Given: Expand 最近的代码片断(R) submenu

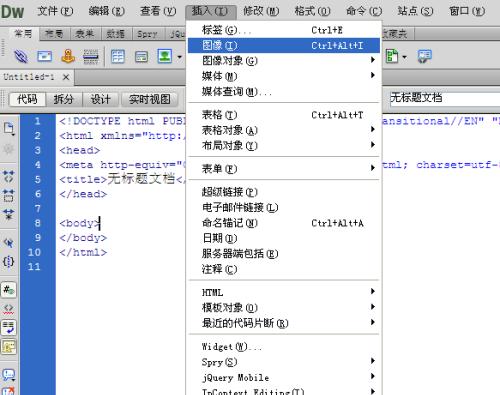Looking at the screenshot, I should click(284, 323).
